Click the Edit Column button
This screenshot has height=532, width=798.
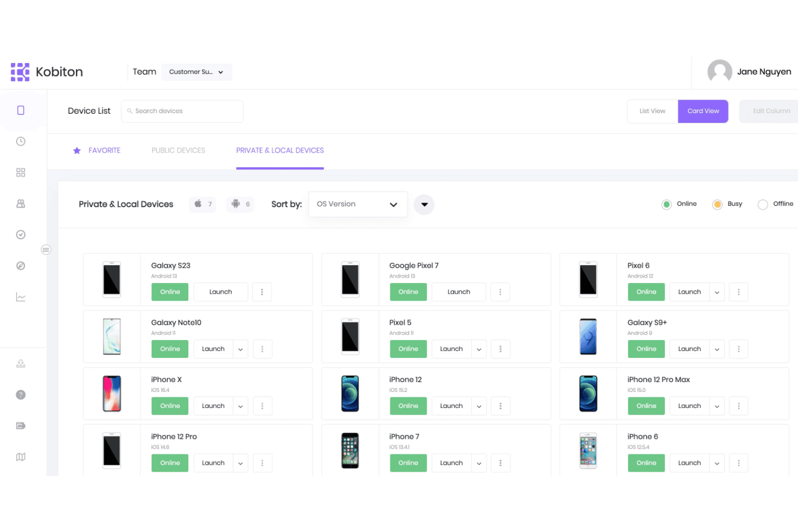pyautogui.click(x=769, y=111)
